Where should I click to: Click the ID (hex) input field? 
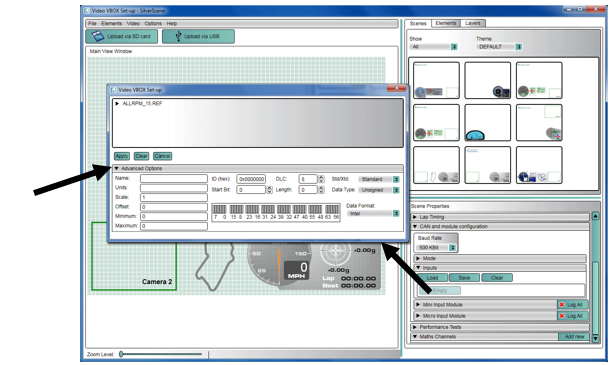click(x=251, y=179)
